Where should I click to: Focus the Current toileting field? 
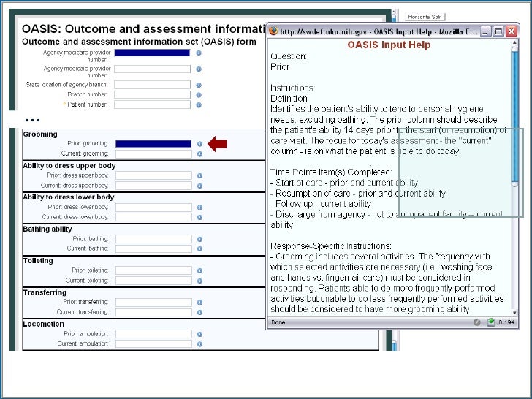153,281
